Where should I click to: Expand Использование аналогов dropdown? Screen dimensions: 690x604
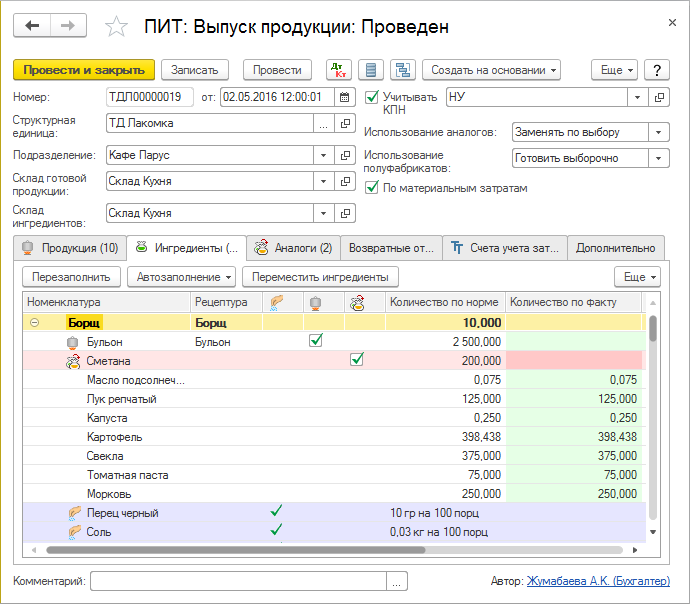(658, 132)
